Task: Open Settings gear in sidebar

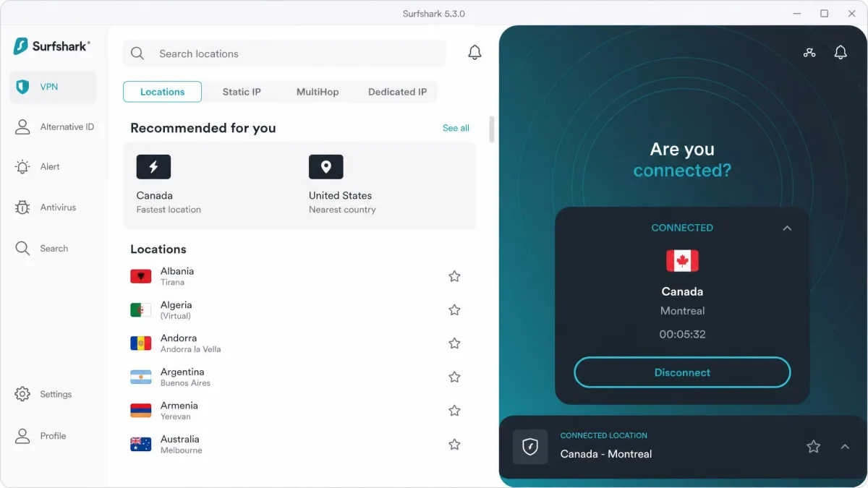Action: pos(22,394)
